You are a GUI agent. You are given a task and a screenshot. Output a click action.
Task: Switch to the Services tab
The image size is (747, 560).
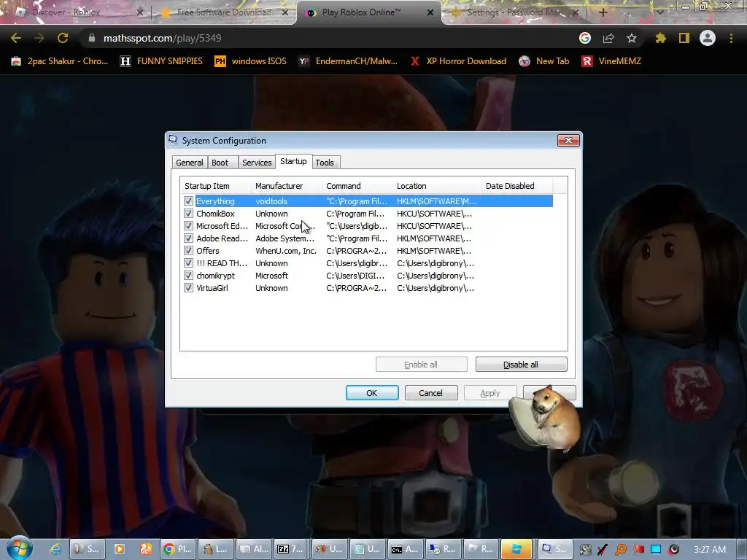[257, 163]
